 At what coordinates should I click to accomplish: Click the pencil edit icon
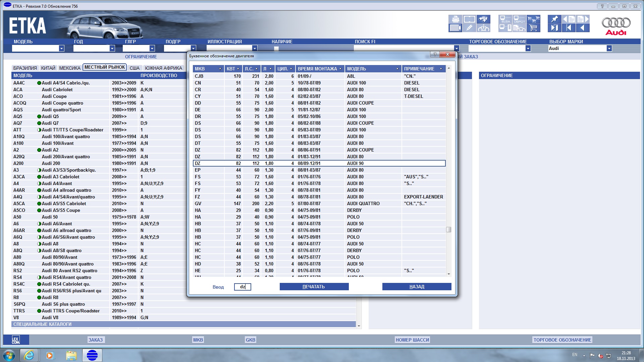[x=469, y=28]
